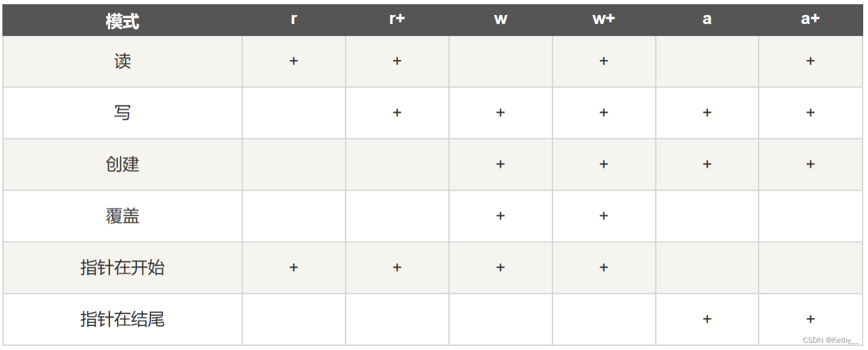Viewport: 868px width, 350px height.
Task: Select the a column header
Action: coord(707,19)
